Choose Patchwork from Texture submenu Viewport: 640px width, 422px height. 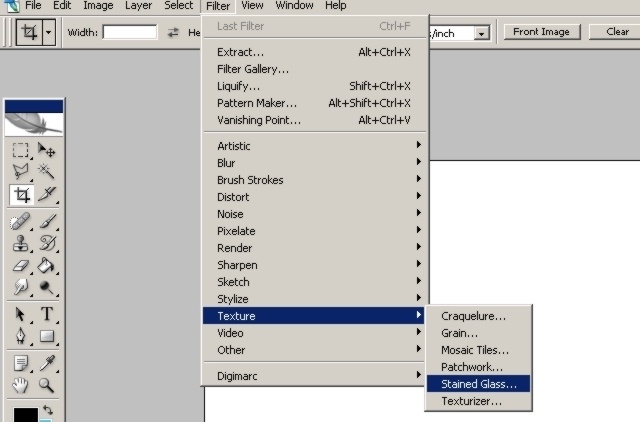478,367
